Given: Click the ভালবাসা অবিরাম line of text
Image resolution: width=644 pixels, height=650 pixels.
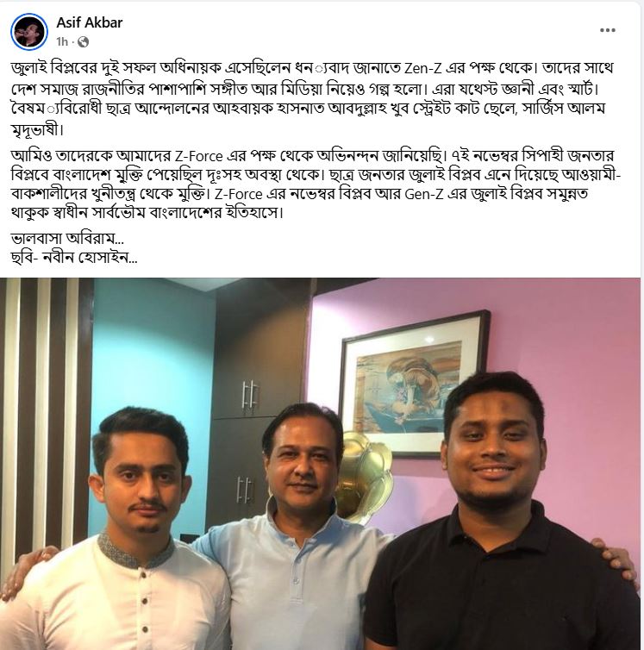Looking at the screenshot, I should [x=67, y=239].
